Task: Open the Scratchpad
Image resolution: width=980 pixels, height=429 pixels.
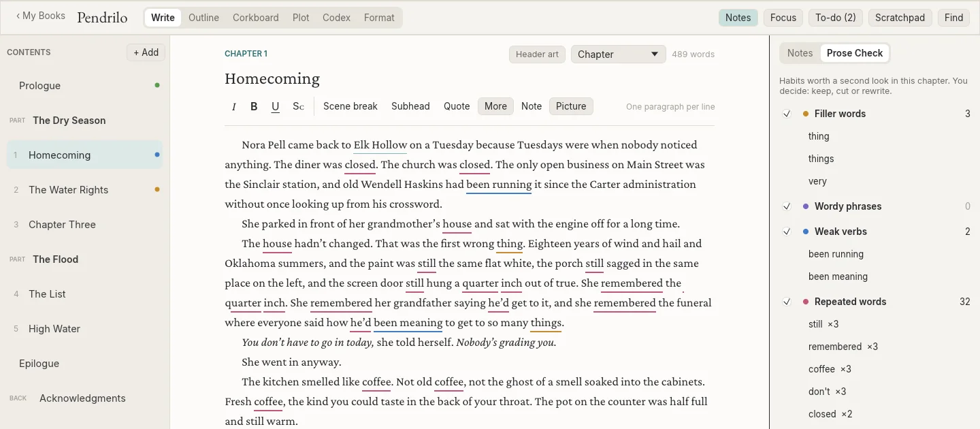Action: coord(900,18)
